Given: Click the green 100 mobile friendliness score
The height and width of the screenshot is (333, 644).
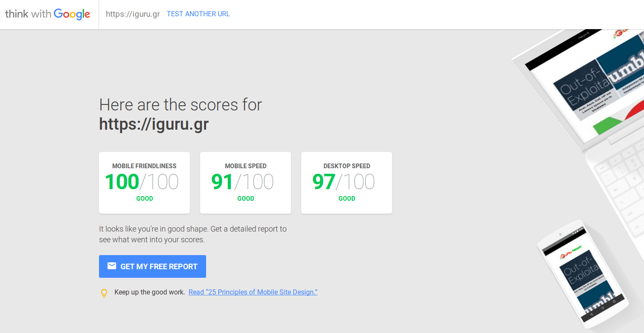Looking at the screenshot, I should [122, 182].
